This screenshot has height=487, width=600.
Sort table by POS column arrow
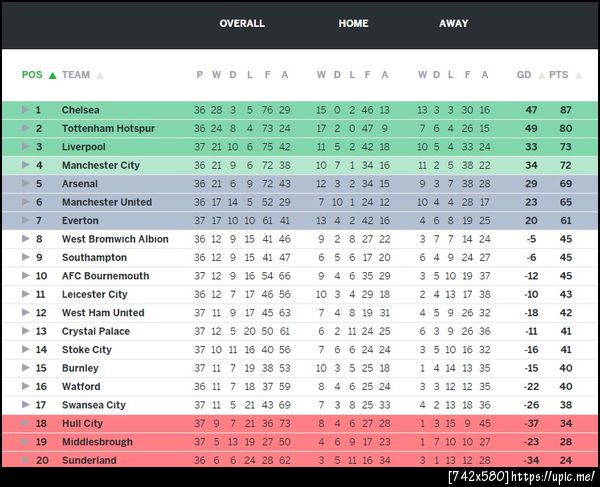point(52,75)
